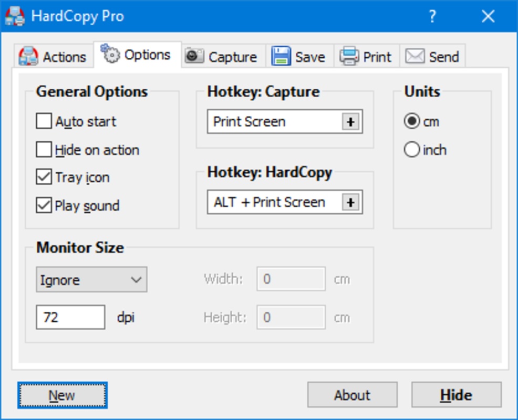Click the Capture tab camera icon
518x420 pixels.
click(194, 56)
